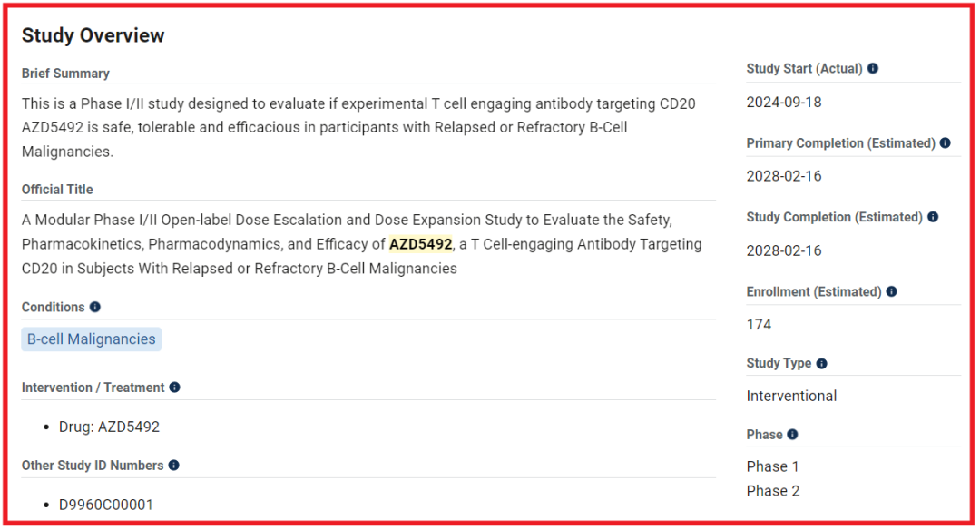Image resolution: width=980 pixels, height=530 pixels.
Task: Click enrollment number 174
Action: coord(759,324)
